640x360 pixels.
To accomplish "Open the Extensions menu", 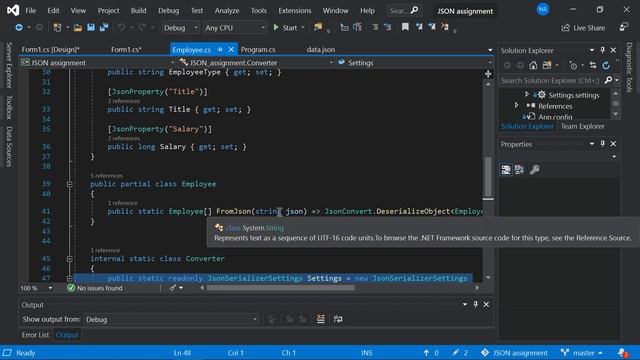I will [295, 11].
